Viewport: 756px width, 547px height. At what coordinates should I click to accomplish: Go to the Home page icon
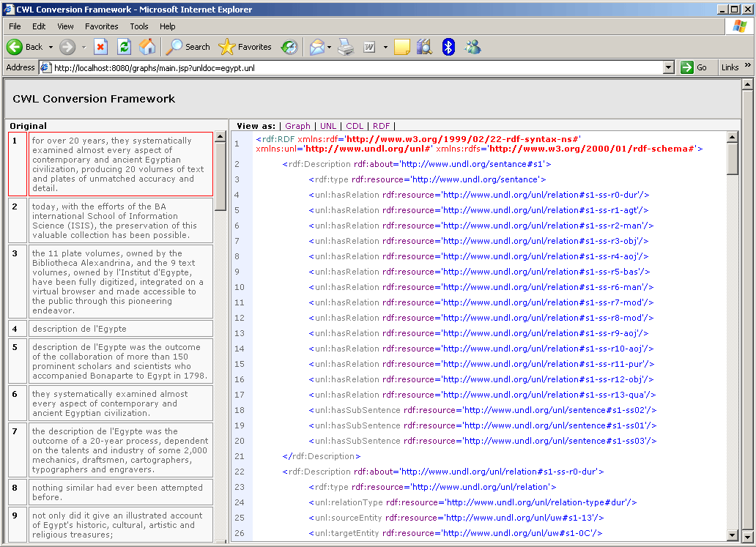pos(147,47)
